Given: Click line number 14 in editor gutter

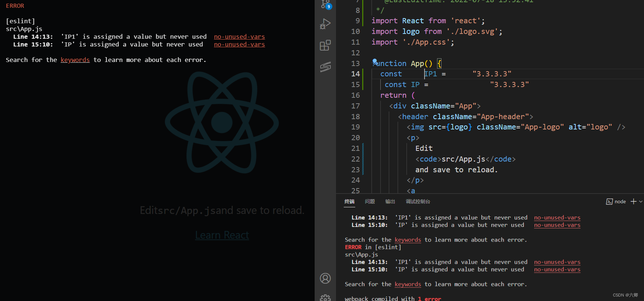Looking at the screenshot, I should (355, 74).
